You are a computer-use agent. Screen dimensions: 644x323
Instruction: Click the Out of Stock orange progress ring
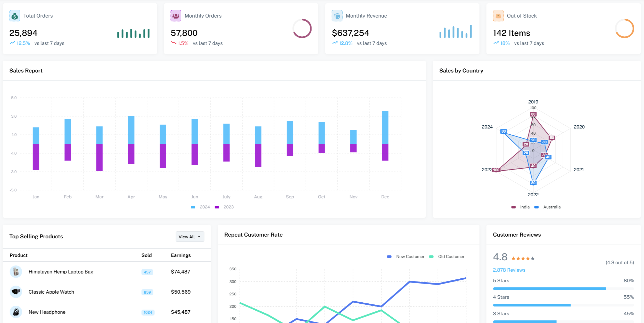point(624,28)
